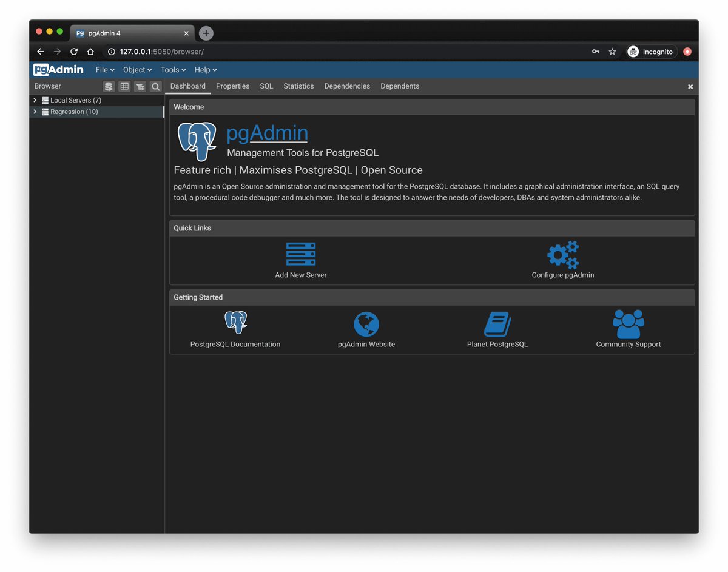Select the pgAdmin 4 browser tab
Viewport: 728px width, 572px height.
pyautogui.click(x=132, y=33)
